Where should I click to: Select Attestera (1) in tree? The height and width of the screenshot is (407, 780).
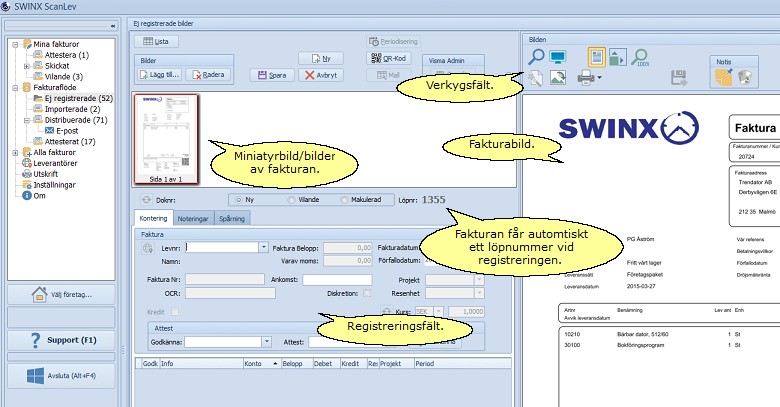coord(67,55)
